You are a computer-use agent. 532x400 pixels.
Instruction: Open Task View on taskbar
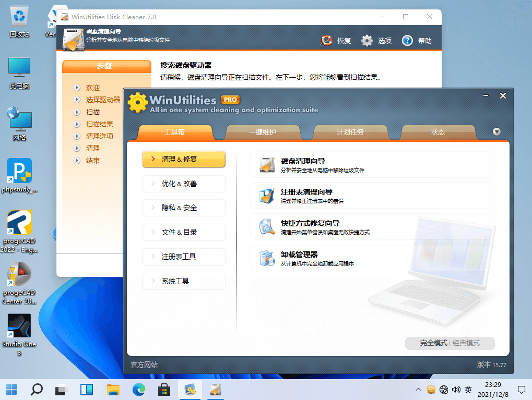click(x=62, y=390)
